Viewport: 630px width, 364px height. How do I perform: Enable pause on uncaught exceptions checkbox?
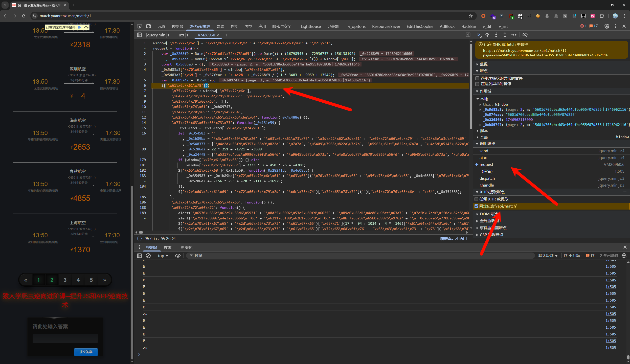[477, 78]
